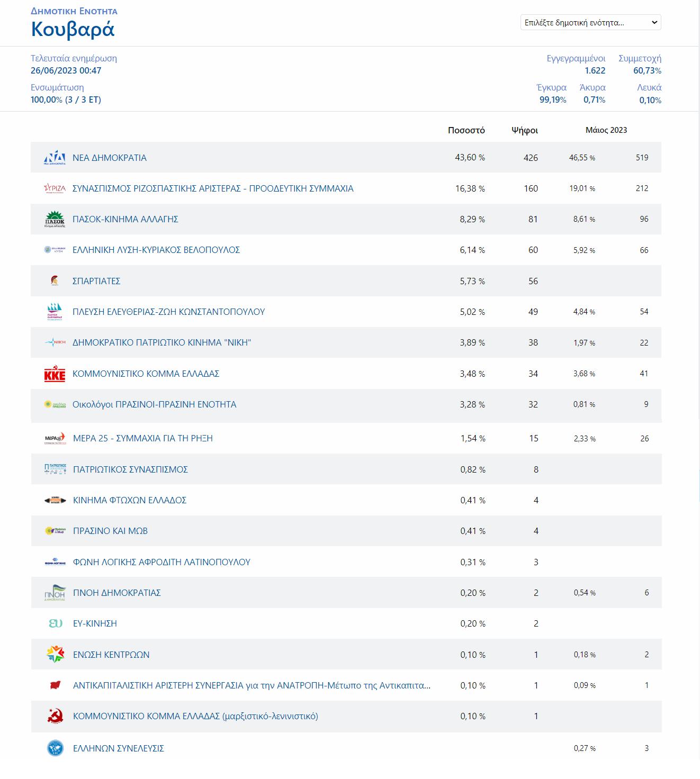Open the ΝΕΑ ΔΗΜΟΚΡΑΤΙΑ party link
The image size is (700, 779).
point(110,158)
